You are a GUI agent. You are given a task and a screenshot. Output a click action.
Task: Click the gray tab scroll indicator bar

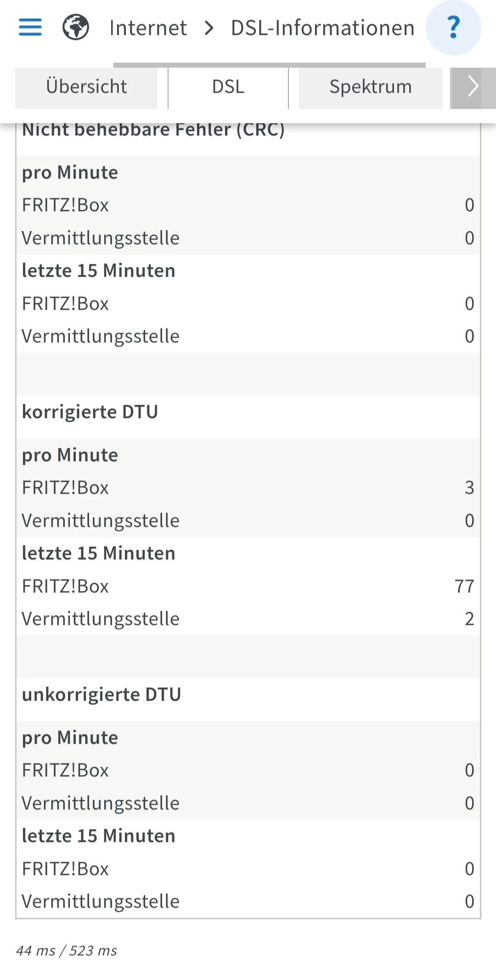click(269, 65)
